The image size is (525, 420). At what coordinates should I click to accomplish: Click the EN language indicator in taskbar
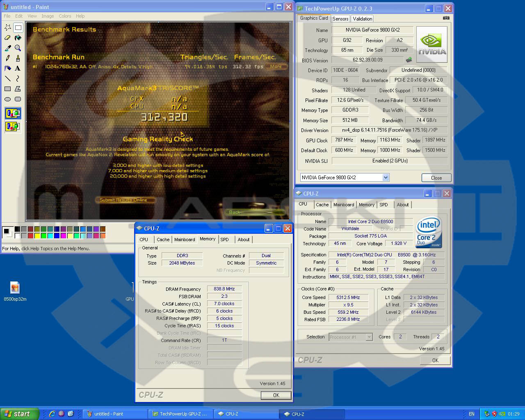(x=472, y=414)
